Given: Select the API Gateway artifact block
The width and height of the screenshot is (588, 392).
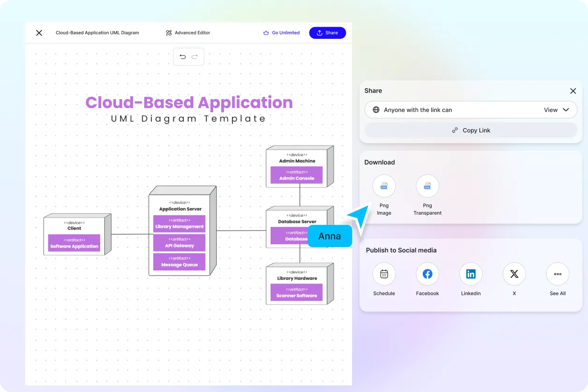Looking at the screenshot, I should [179, 243].
